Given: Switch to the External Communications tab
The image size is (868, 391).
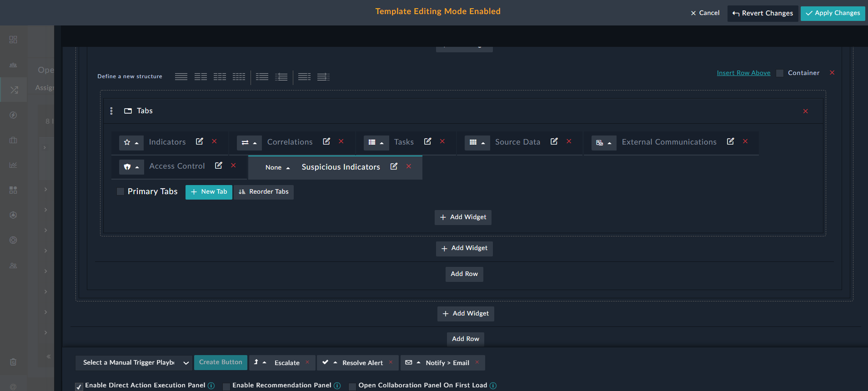Looking at the screenshot, I should click(x=669, y=142).
